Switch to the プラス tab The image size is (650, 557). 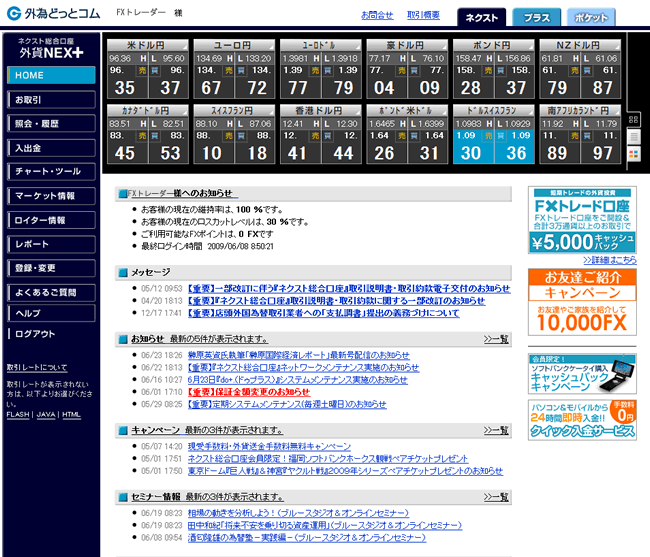[x=536, y=17]
